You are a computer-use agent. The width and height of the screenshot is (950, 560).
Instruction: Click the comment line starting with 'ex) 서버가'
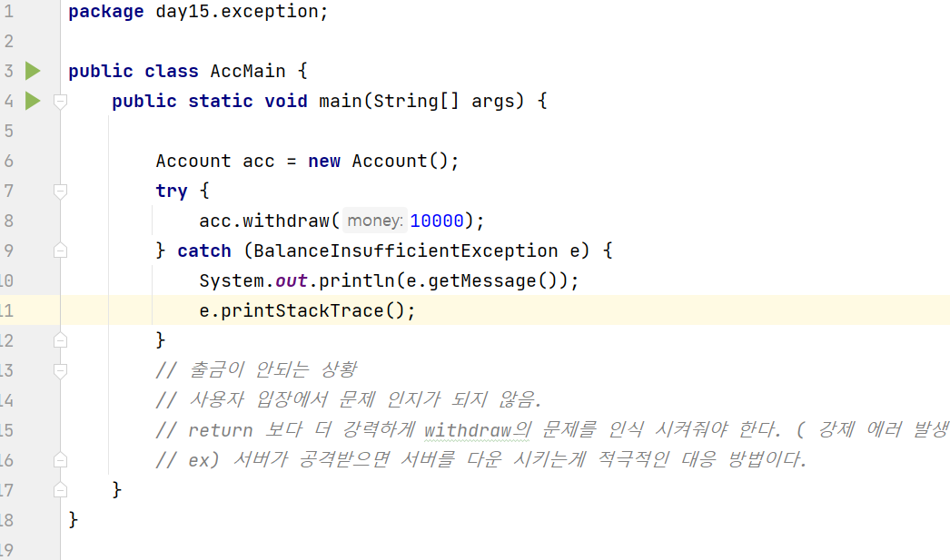click(481, 459)
